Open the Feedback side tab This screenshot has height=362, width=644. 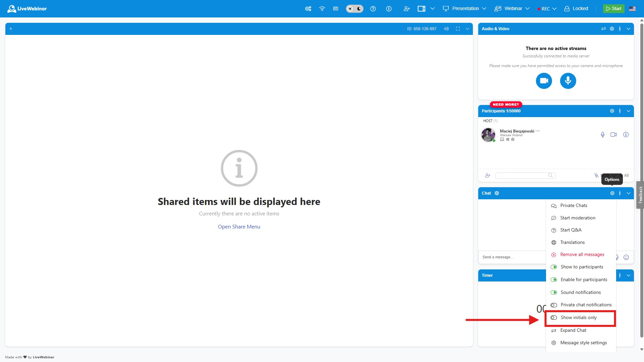click(x=640, y=195)
